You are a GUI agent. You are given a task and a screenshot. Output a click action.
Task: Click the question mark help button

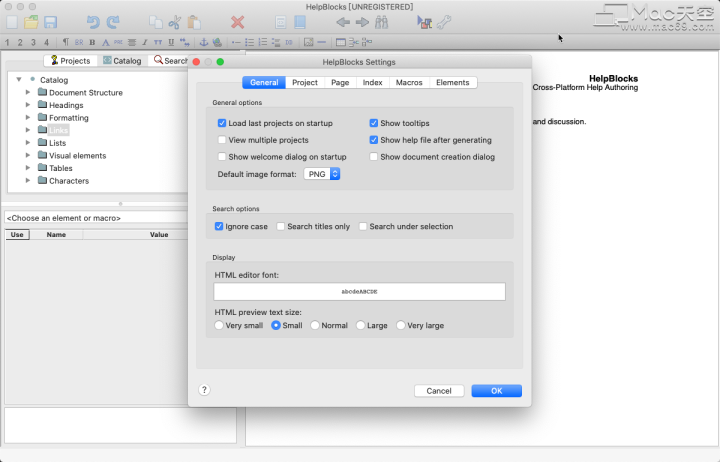[x=204, y=390]
